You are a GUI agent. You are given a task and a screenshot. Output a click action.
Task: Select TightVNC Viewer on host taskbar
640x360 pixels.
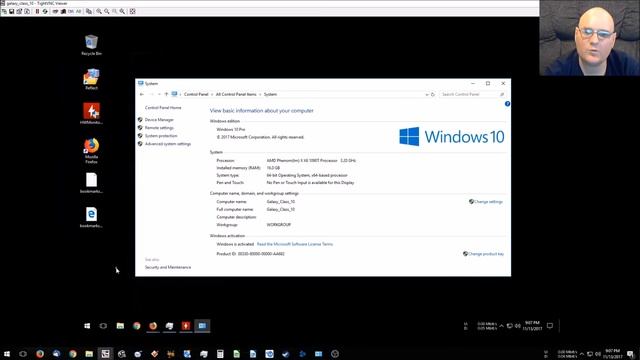point(105,354)
